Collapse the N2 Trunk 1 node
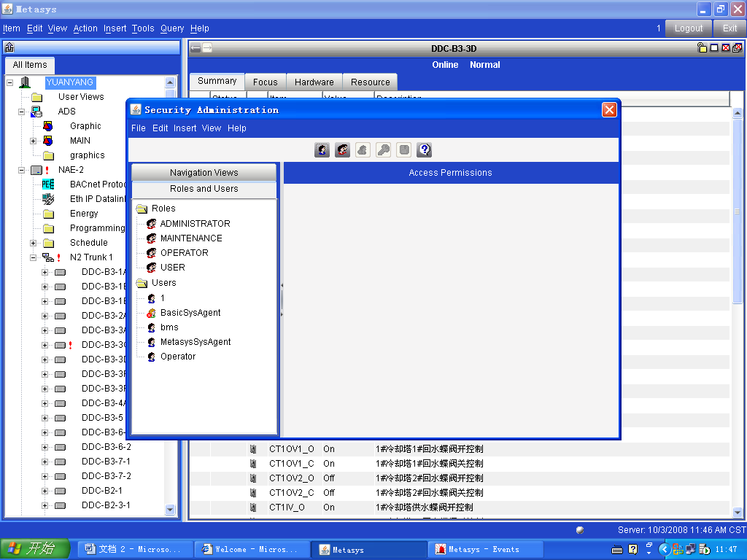747x560 pixels. 34,257
